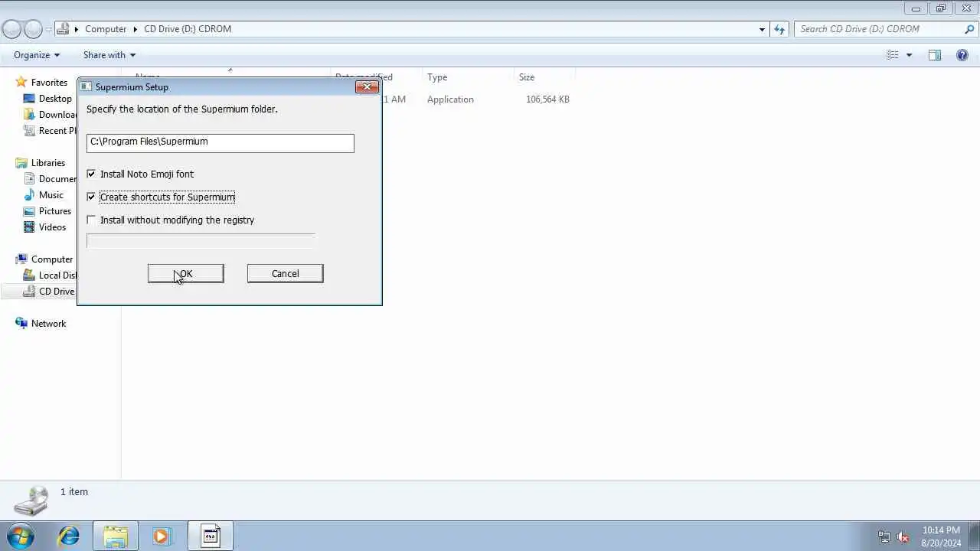The image size is (980, 551).
Task: Open the Pictures library
Action: click(54, 211)
